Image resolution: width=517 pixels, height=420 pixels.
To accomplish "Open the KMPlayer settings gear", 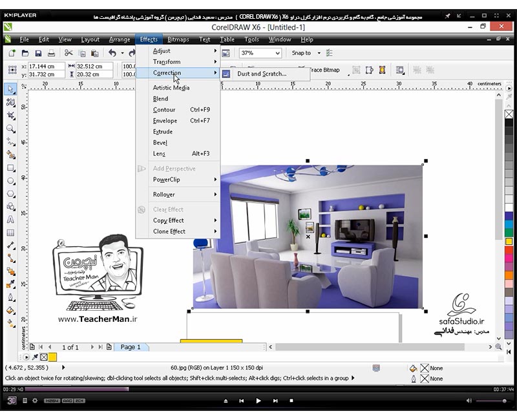I will tap(35, 401).
